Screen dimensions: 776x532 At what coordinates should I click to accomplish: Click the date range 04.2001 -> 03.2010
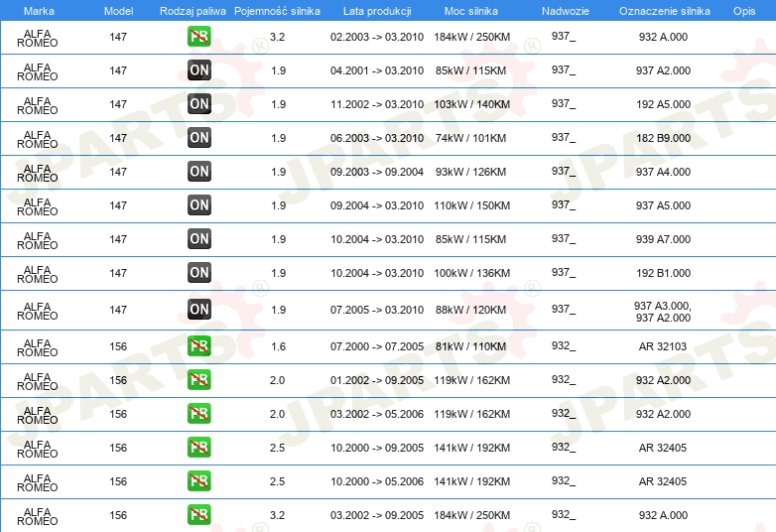[377, 70]
